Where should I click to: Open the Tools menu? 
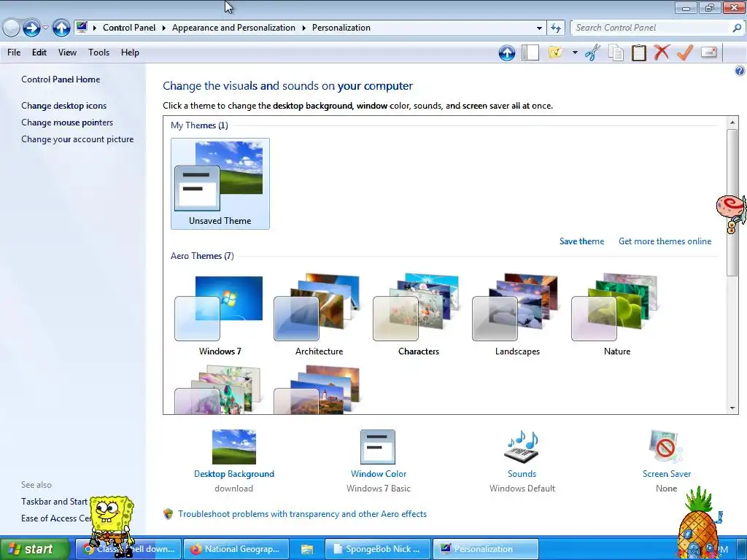[98, 52]
